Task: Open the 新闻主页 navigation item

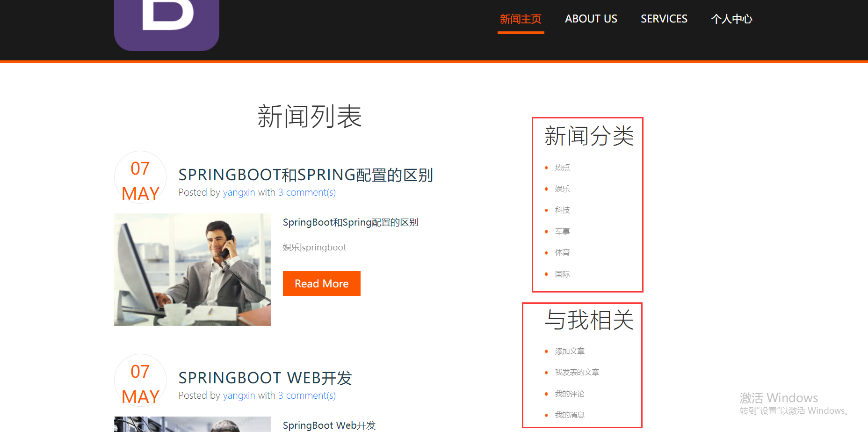Action: (521, 19)
